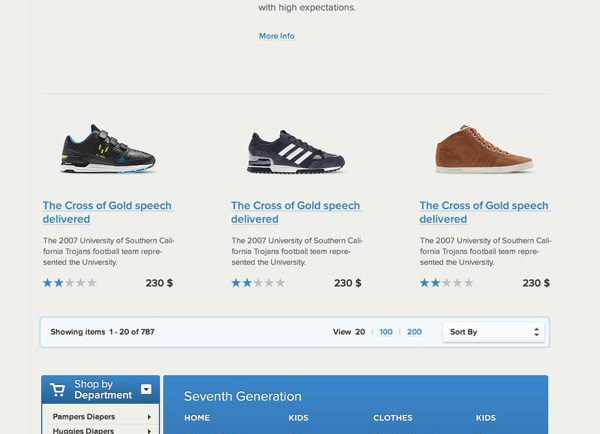The image size is (600, 434).
Task: Expand the Shop by Department menu arrow
Action: point(146,389)
